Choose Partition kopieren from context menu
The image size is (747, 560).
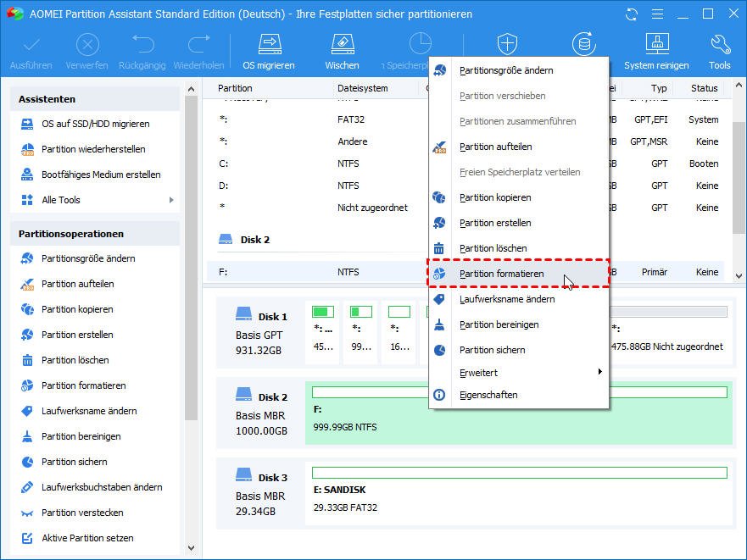tap(519, 197)
